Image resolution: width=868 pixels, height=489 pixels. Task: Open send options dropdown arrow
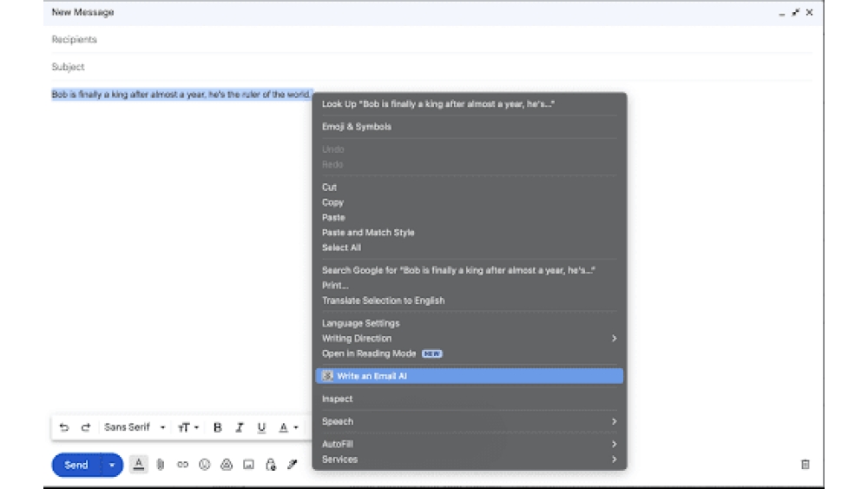[x=112, y=466]
